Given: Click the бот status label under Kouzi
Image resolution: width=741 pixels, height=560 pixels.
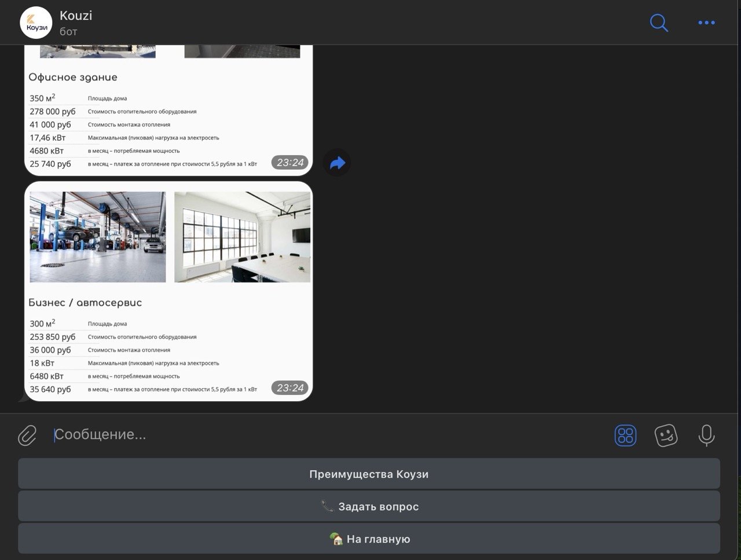Looking at the screenshot, I should pyautogui.click(x=68, y=31).
